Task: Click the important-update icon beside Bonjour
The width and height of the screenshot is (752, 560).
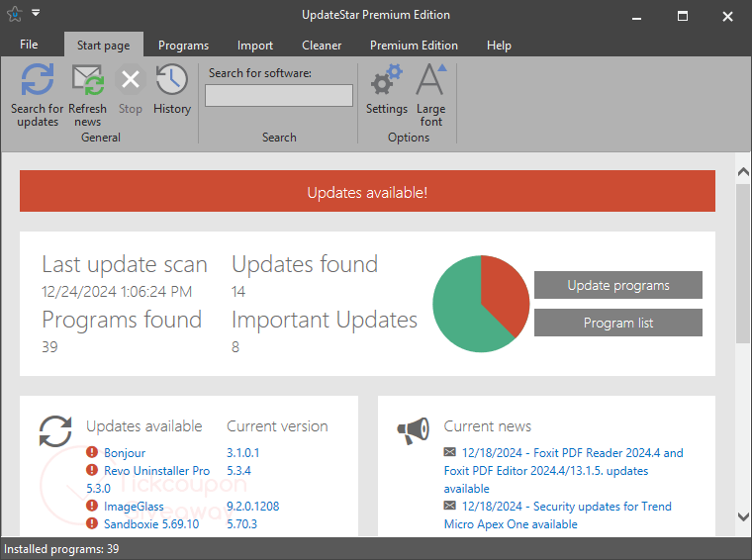Action: pos(92,452)
